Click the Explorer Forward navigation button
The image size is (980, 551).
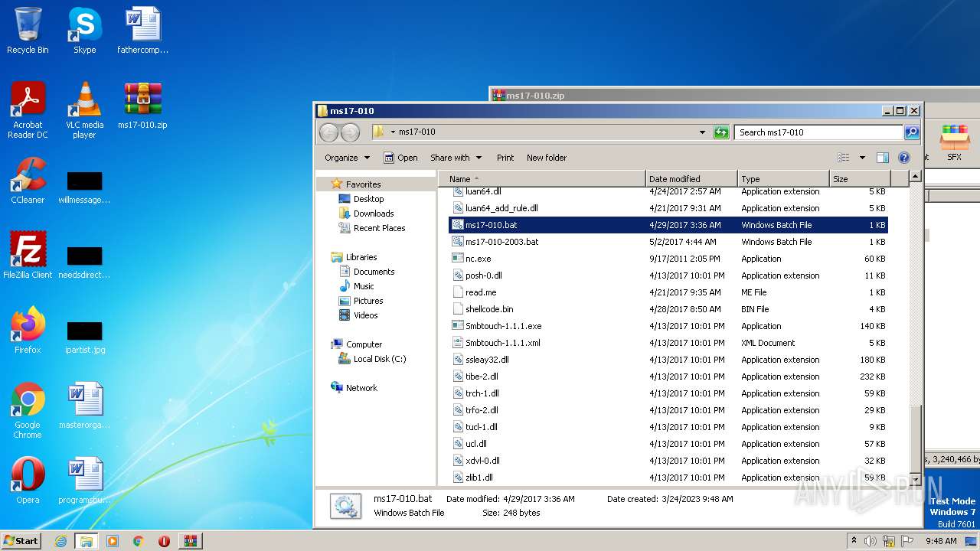click(350, 132)
